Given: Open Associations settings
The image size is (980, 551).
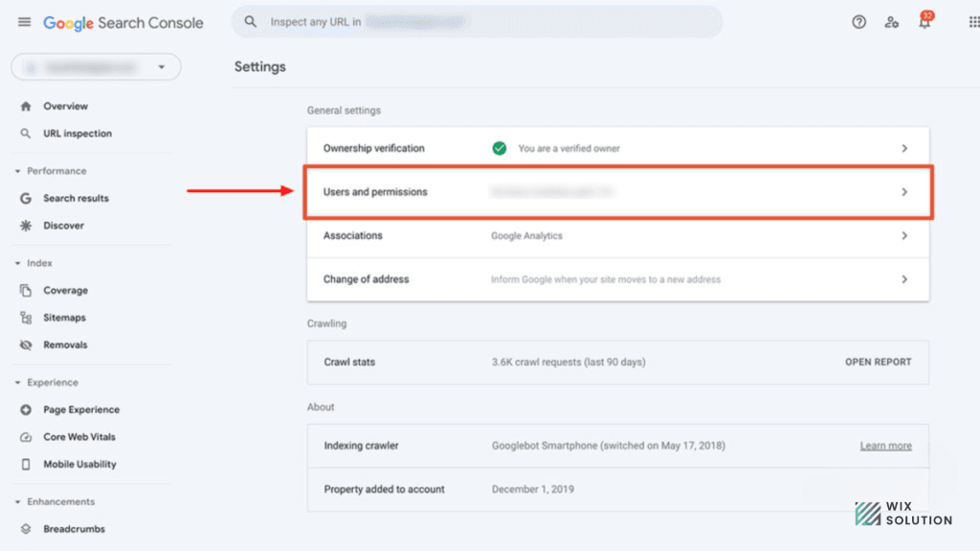Looking at the screenshot, I should click(x=618, y=235).
